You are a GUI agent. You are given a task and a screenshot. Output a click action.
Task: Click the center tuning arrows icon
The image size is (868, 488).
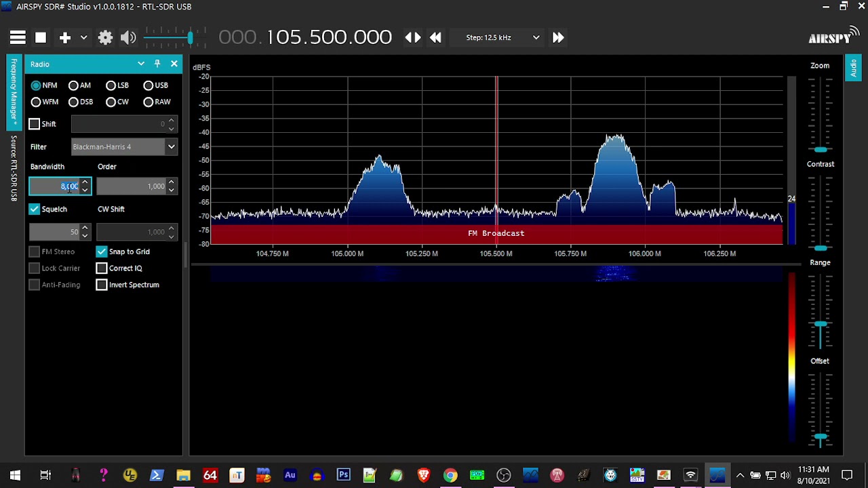[413, 38]
